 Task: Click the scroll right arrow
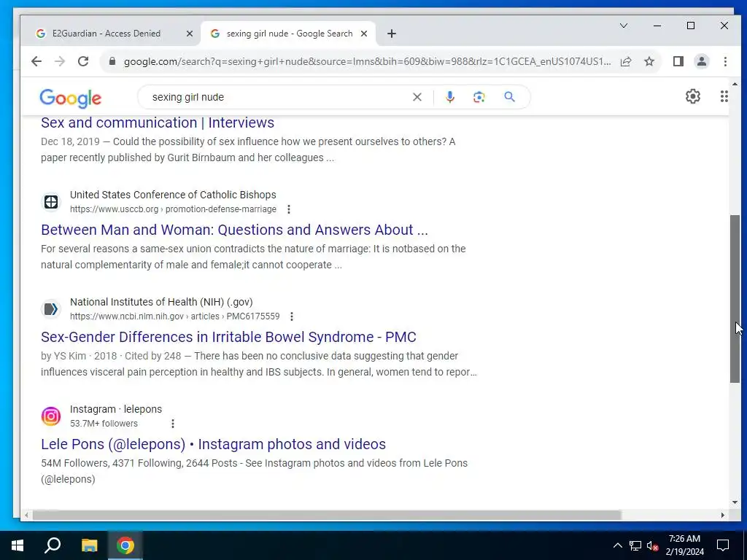point(723,516)
